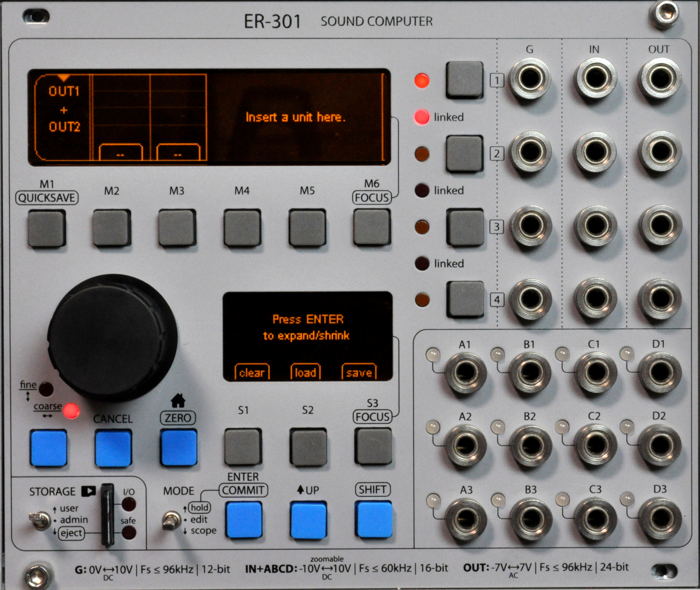Click the B1 CV input jack

531,373
